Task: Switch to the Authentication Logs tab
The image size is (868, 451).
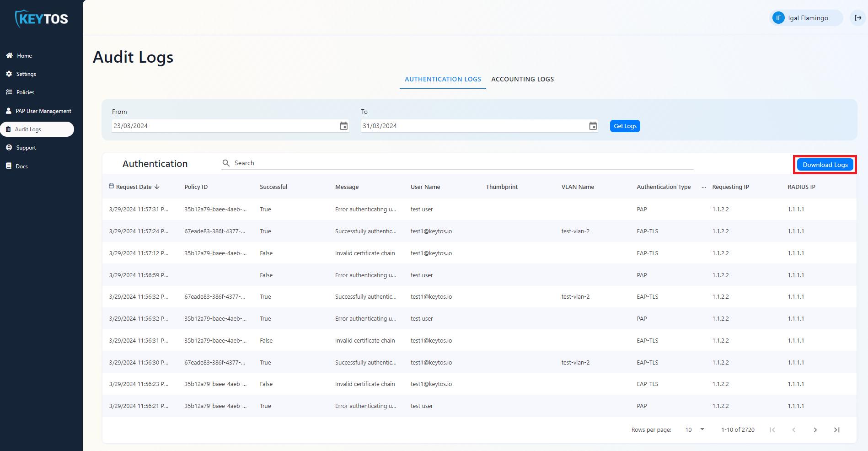Action: point(443,79)
